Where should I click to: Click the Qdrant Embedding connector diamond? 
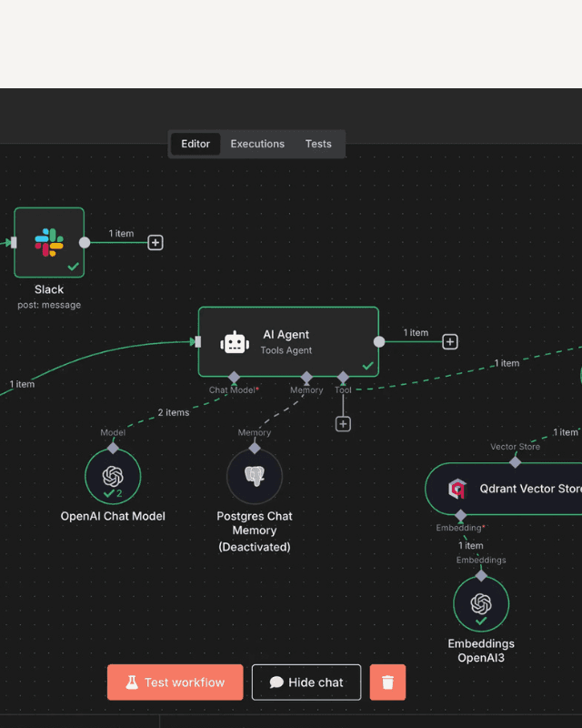point(460,516)
